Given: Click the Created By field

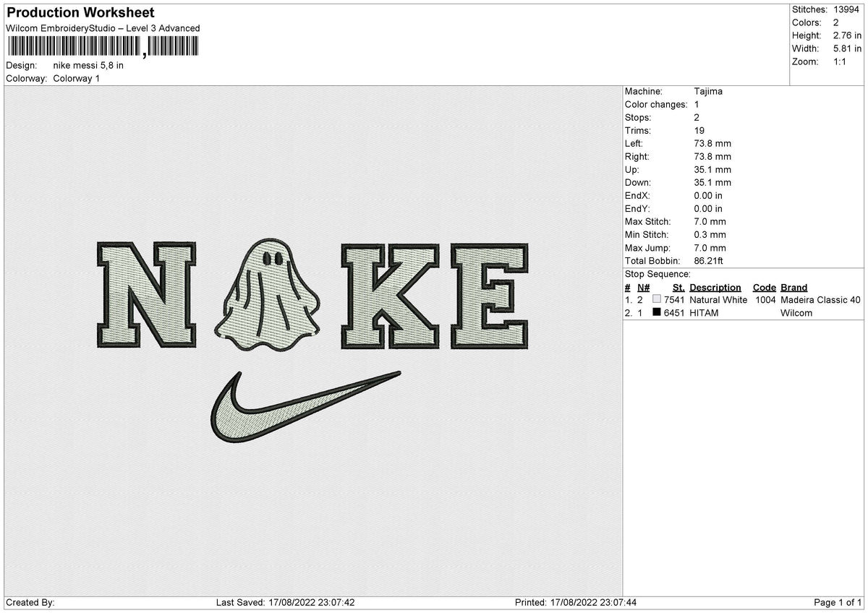Looking at the screenshot, I should click(x=29, y=601).
